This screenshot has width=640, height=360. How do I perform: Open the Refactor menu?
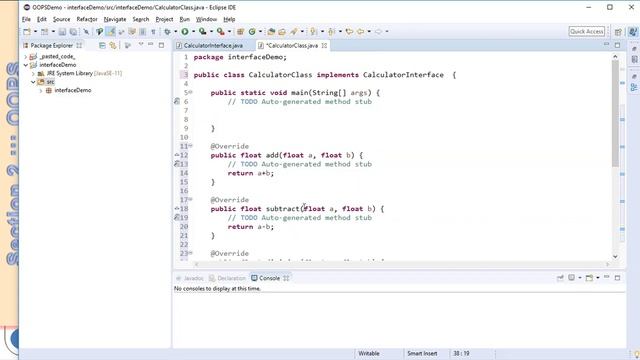[87, 19]
